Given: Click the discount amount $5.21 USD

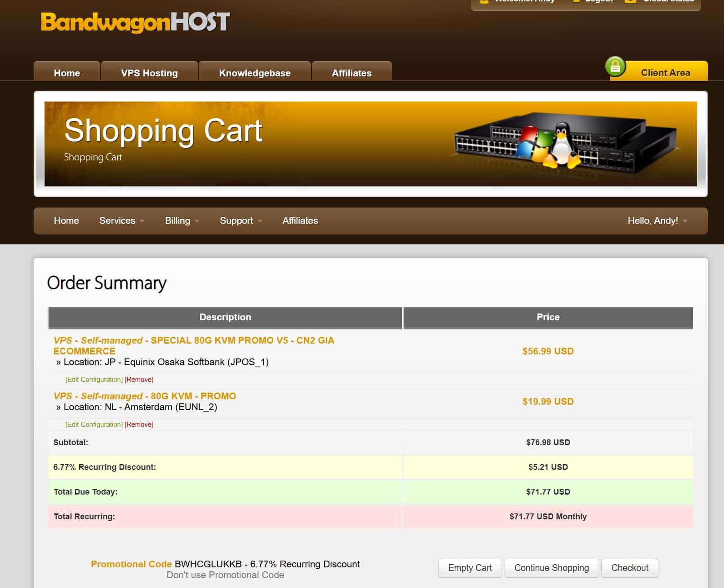Looking at the screenshot, I should [548, 467].
